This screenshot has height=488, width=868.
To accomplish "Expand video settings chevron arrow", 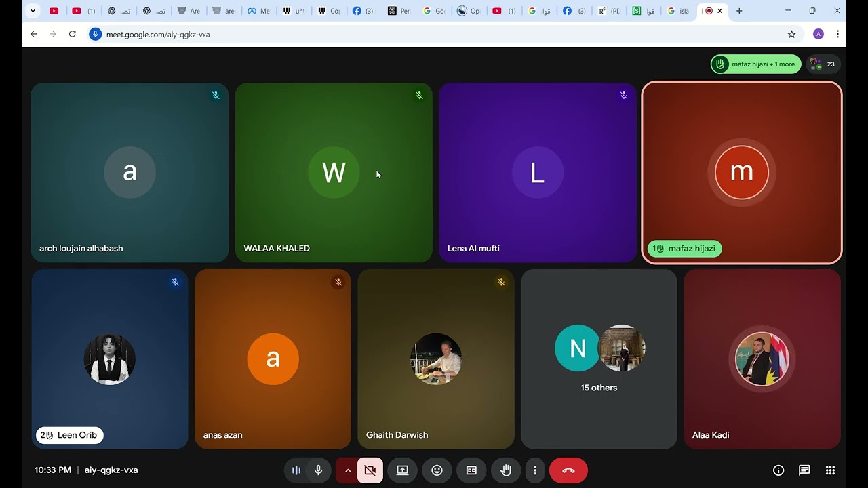I will tap(347, 470).
